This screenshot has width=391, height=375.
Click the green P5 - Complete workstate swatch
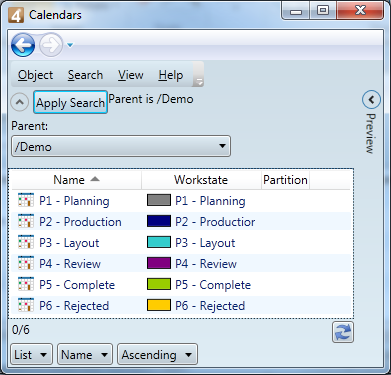point(159,284)
